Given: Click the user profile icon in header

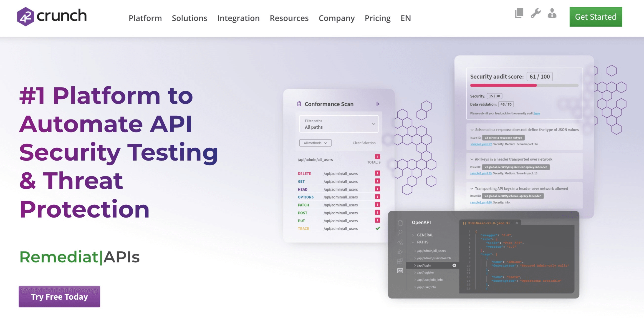Looking at the screenshot, I should (x=552, y=13).
